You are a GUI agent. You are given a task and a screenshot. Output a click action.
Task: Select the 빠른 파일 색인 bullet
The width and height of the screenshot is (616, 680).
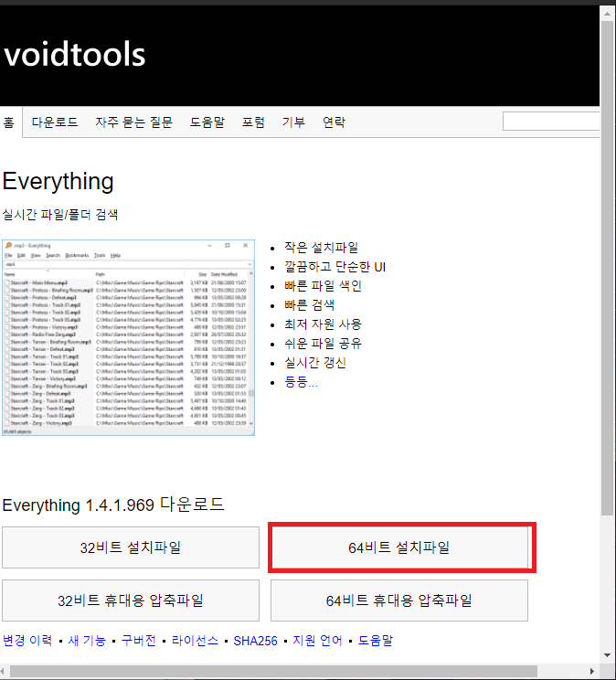323,286
